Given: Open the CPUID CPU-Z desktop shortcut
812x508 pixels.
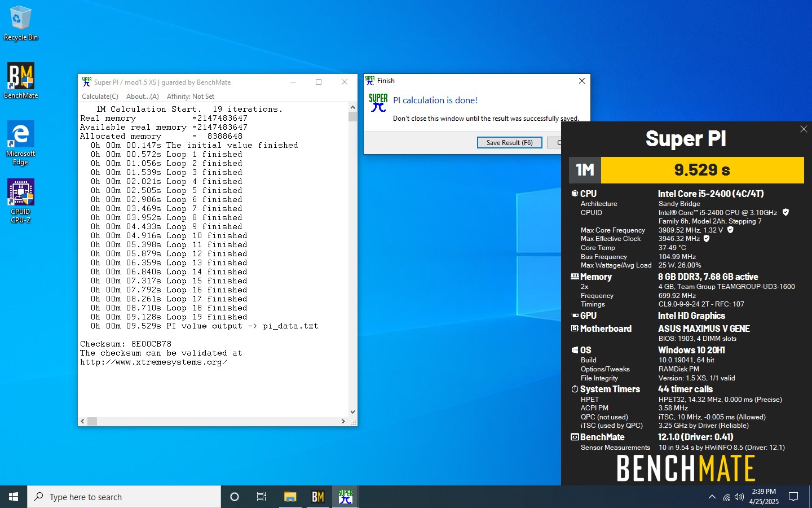Looking at the screenshot, I should click(21, 201).
